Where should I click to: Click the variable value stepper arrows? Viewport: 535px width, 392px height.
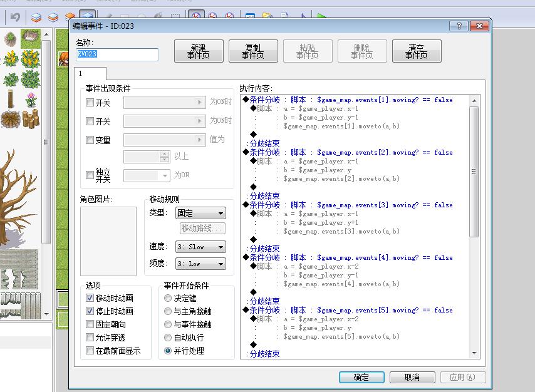[x=165, y=157]
